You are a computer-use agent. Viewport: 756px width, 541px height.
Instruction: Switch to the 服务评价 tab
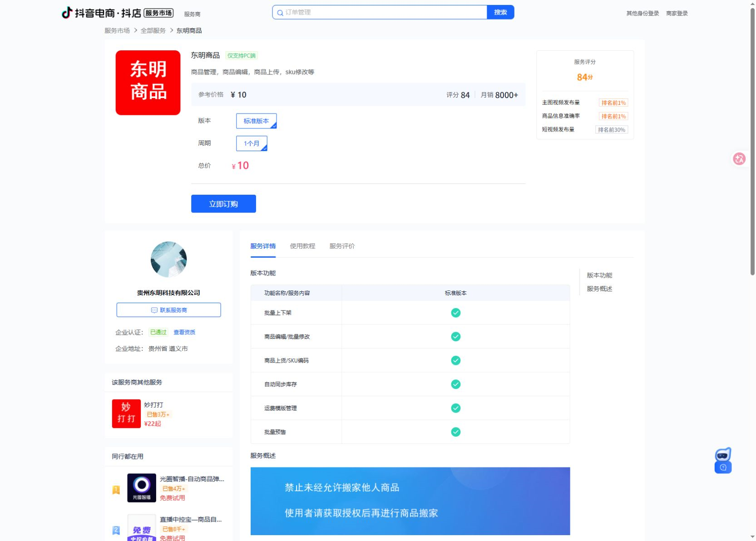pyautogui.click(x=342, y=246)
